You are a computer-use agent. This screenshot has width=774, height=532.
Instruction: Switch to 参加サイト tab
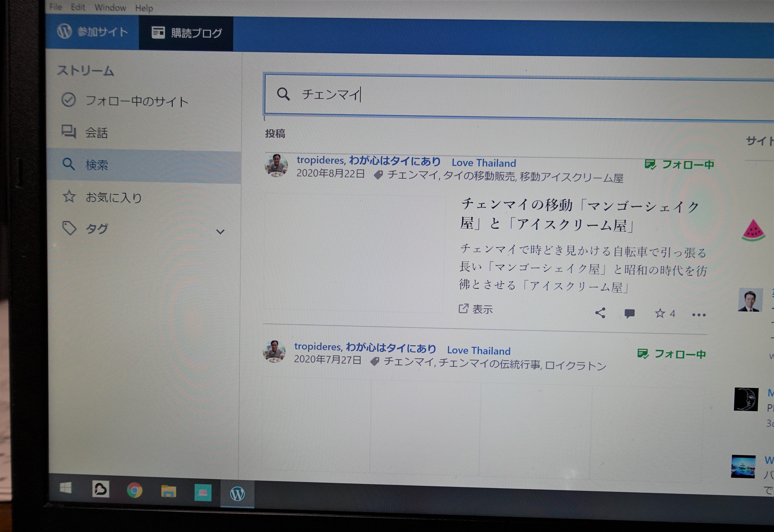pos(92,32)
